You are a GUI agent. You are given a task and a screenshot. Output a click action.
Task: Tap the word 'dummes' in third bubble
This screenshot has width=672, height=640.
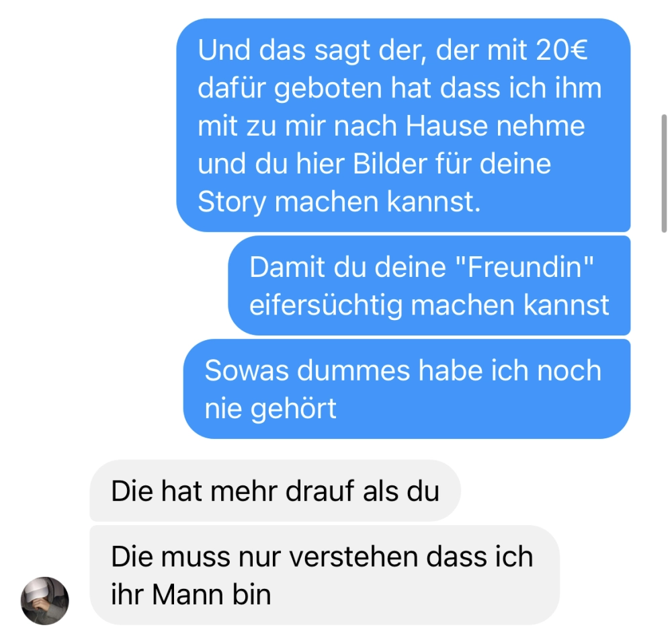[x=353, y=370]
